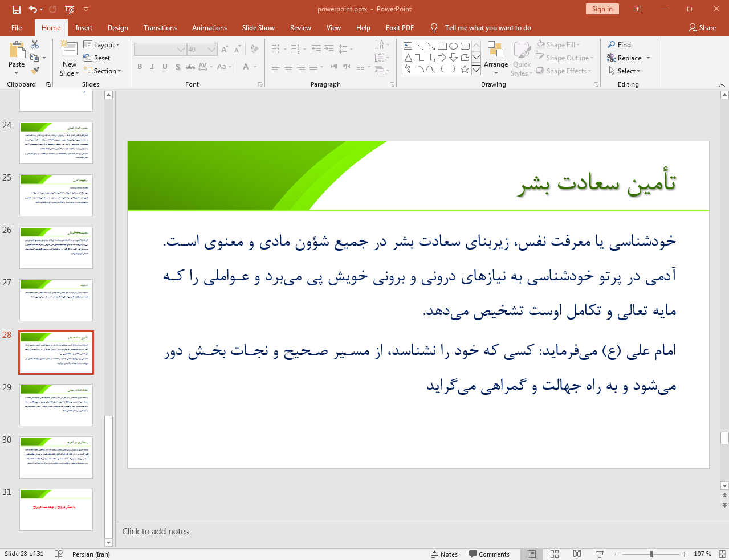Click the Sign in button
Viewport: 729px width, 560px height.
(x=602, y=9)
